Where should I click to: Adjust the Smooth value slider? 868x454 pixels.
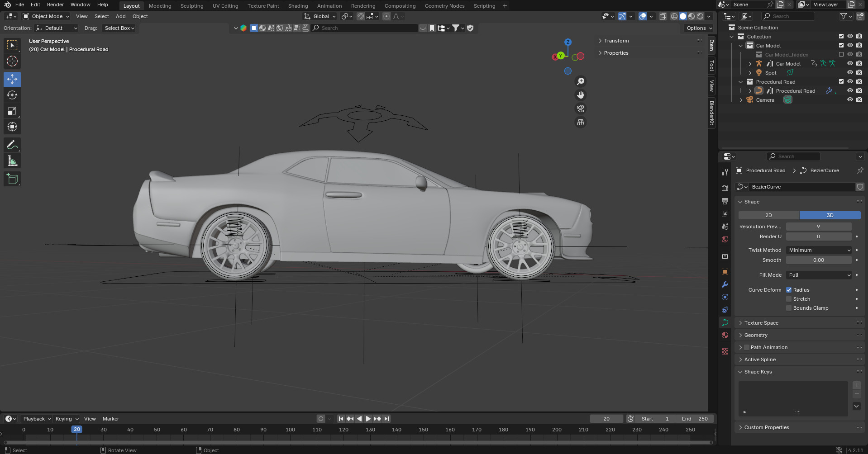[819, 260]
